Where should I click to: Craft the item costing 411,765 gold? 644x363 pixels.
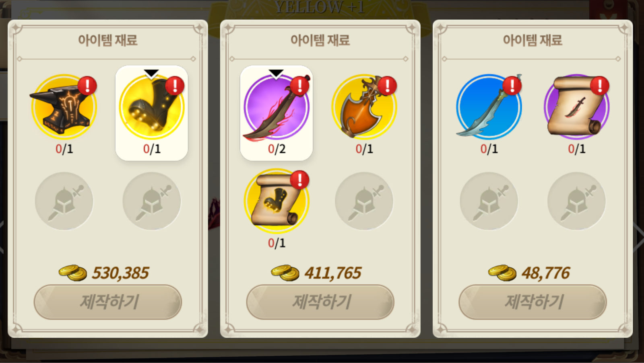(320, 302)
